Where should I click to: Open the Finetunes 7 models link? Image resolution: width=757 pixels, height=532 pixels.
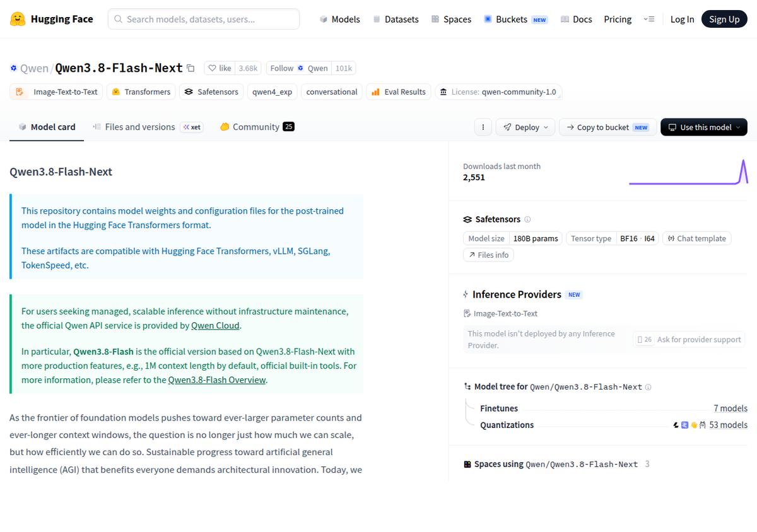click(731, 408)
